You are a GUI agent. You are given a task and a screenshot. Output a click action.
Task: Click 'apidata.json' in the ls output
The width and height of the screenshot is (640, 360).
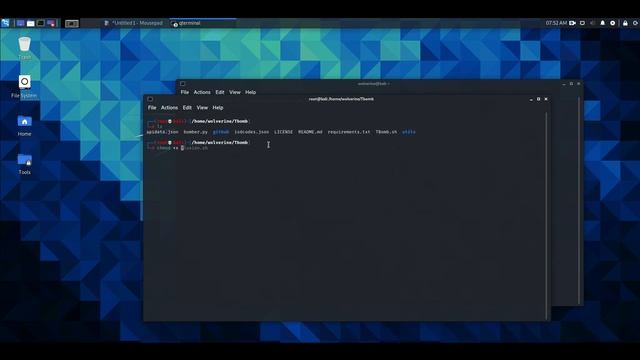[162, 132]
